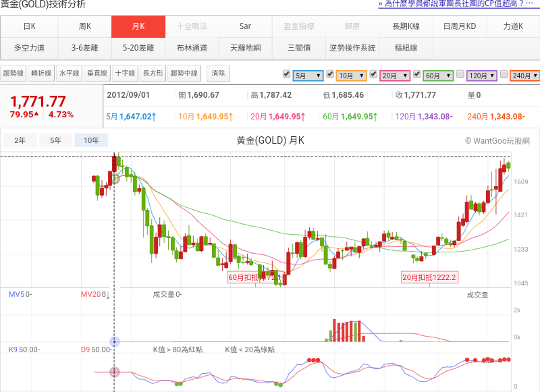Image resolution: width=540 pixels, height=392 pixels.
Task: Tick the 240月 moving average checkbox
Action: click(x=504, y=74)
